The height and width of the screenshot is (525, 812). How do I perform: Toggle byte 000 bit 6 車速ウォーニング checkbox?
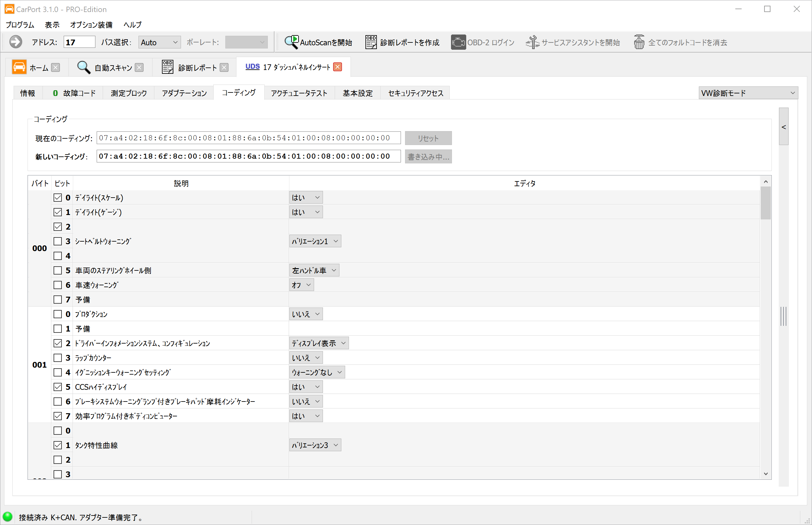point(58,285)
